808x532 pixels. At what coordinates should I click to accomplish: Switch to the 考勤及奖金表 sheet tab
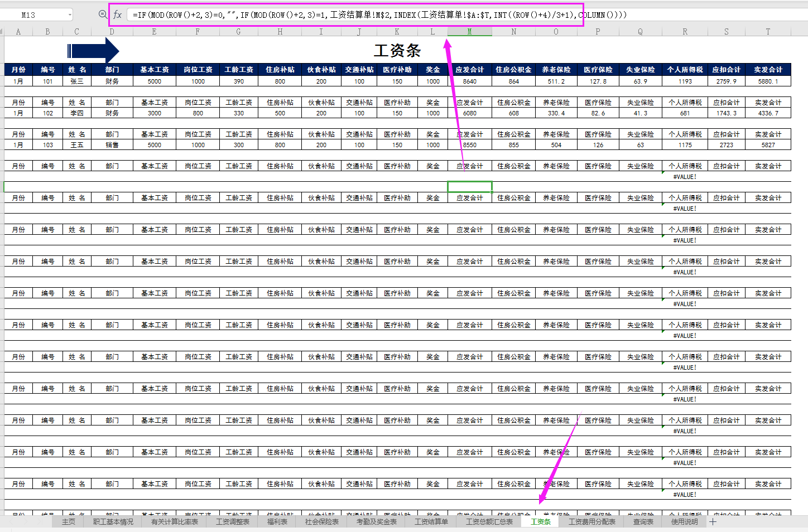pos(377,522)
